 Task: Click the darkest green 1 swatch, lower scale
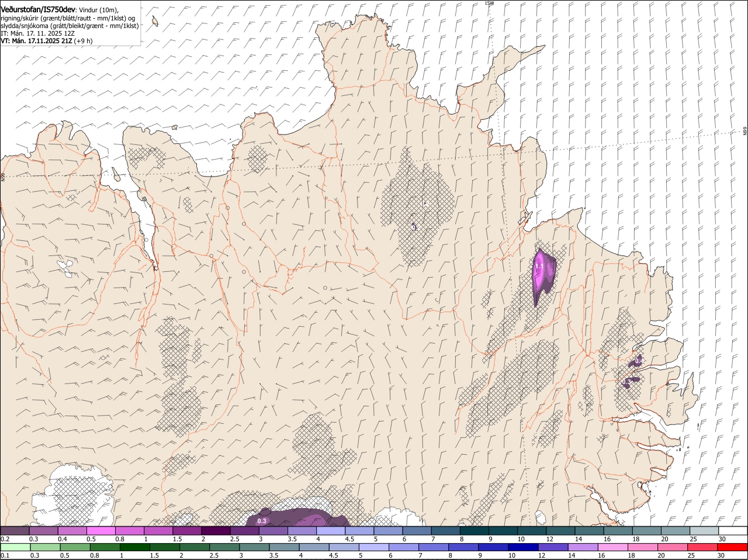tap(134, 547)
